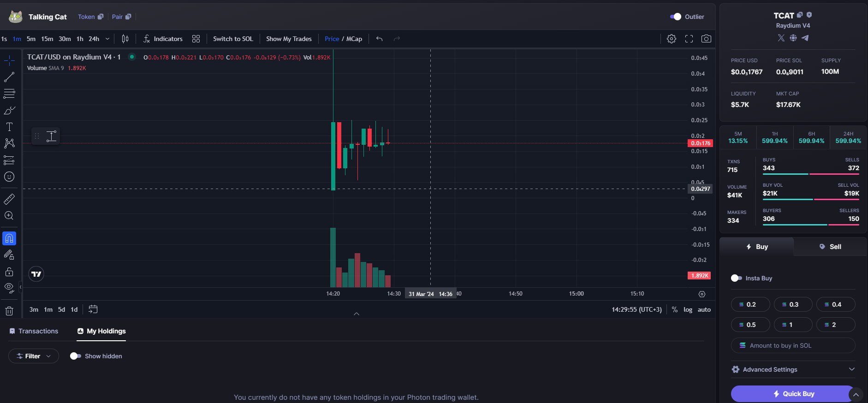Select the text annotation tool
The width and height of the screenshot is (868, 403).
[x=9, y=127]
